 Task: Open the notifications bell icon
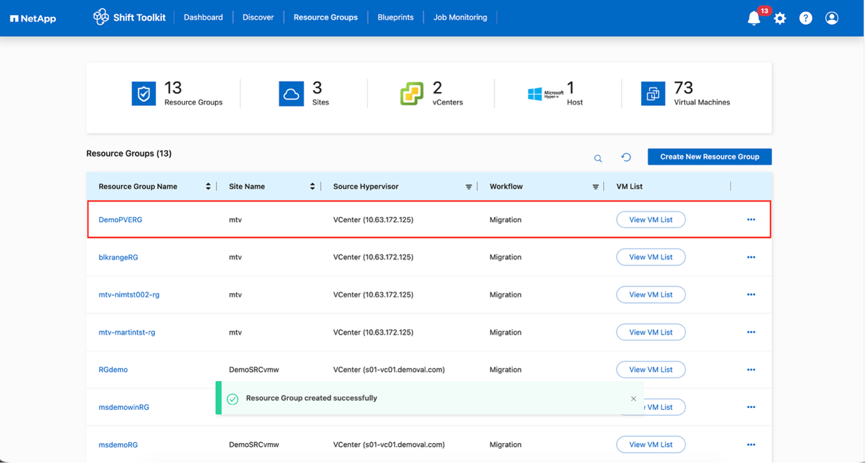[x=754, y=18]
